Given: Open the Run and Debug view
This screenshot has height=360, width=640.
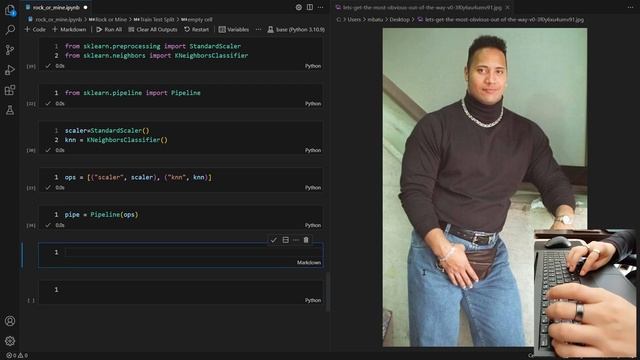Looking at the screenshot, I should tap(10, 70).
